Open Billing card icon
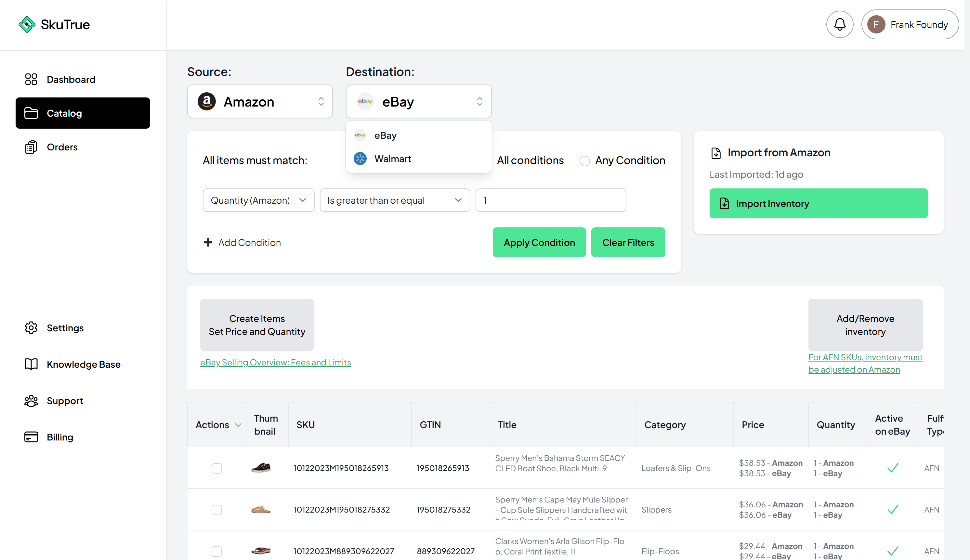The height and width of the screenshot is (560, 970). (31, 437)
